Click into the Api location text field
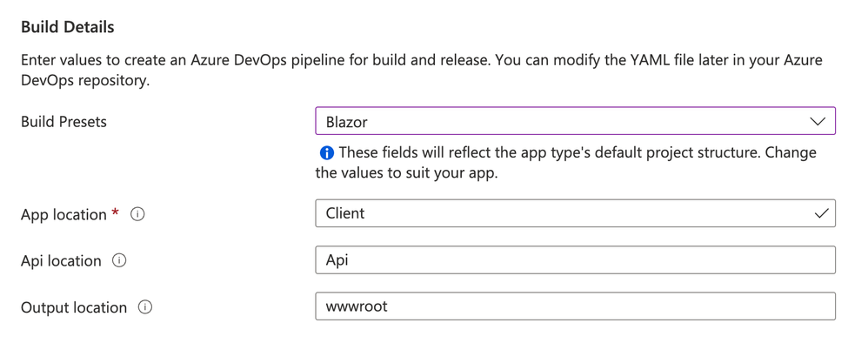 pyautogui.click(x=574, y=260)
